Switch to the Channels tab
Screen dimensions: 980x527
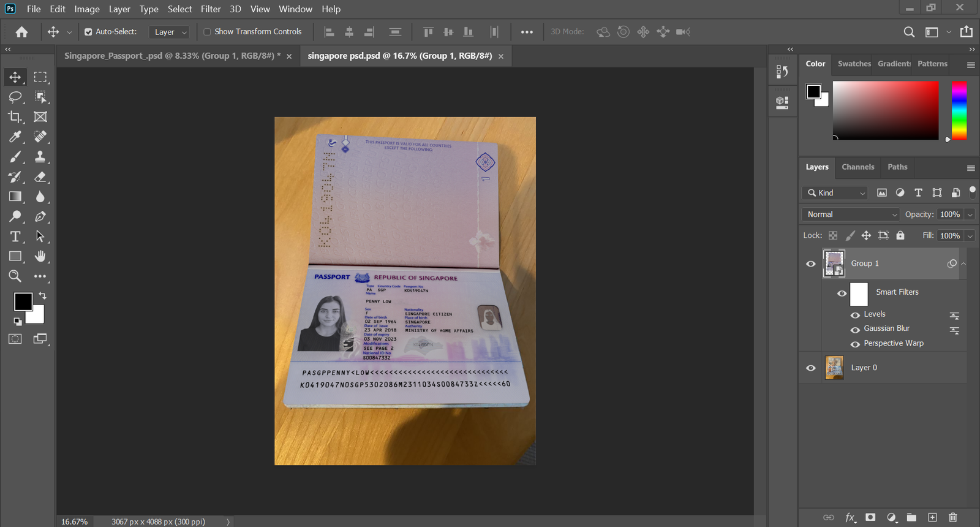click(x=858, y=167)
